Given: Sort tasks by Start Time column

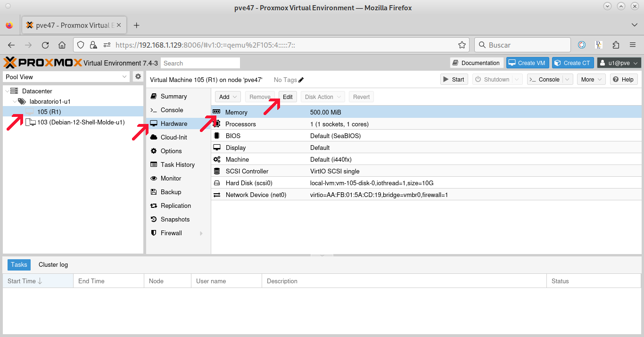Looking at the screenshot, I should click(38, 281).
